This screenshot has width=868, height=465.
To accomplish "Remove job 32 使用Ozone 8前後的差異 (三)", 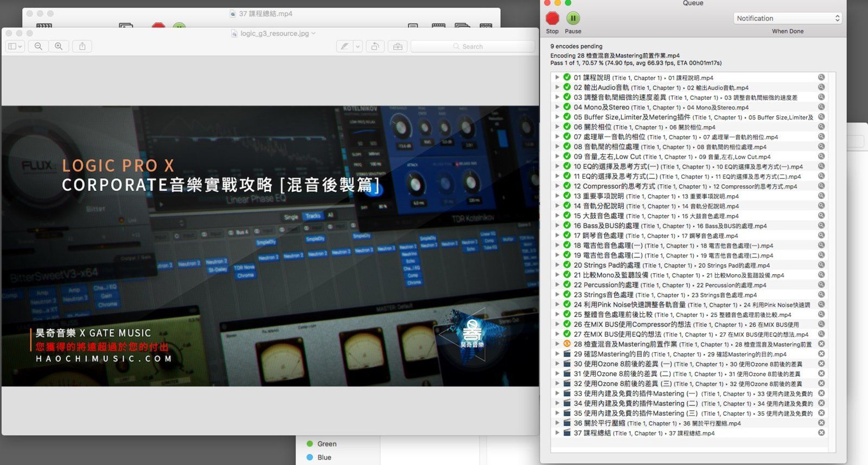I will [821, 384].
